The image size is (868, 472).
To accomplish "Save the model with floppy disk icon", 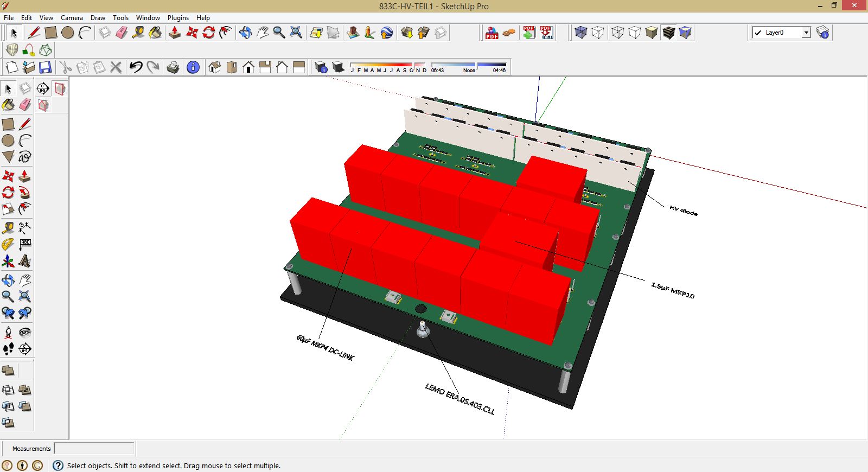I will click(x=46, y=67).
